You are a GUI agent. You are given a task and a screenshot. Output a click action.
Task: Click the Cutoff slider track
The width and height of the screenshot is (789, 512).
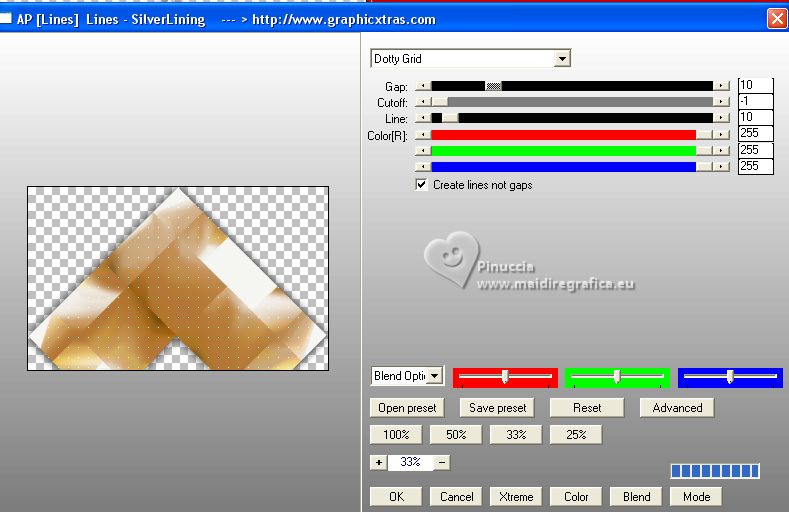click(572, 102)
